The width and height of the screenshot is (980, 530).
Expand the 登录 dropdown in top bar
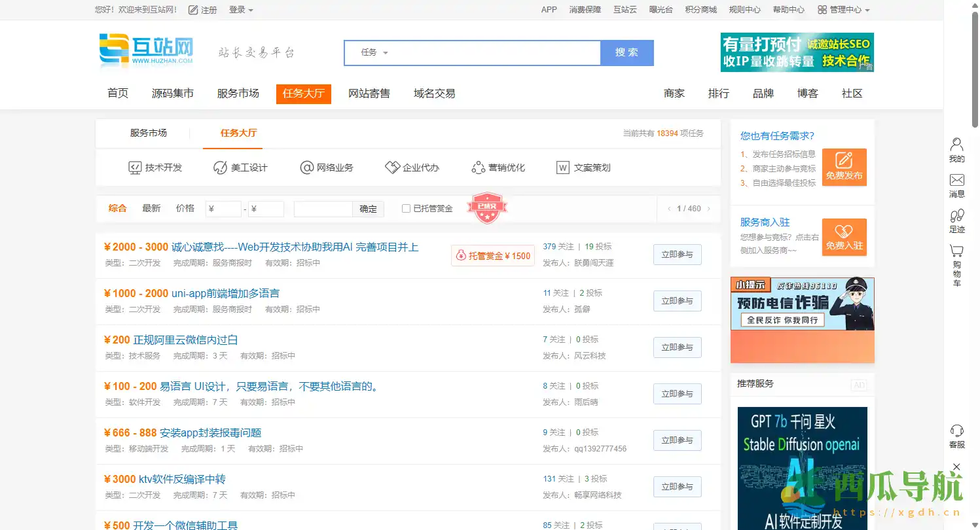tap(241, 10)
